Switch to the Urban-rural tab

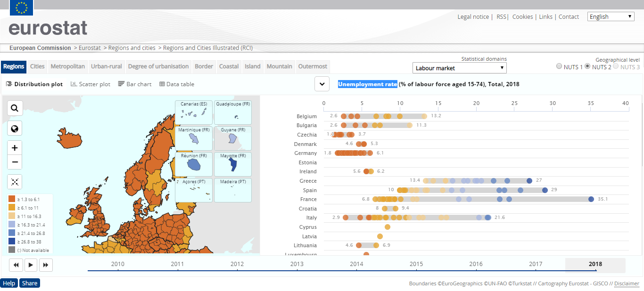107,66
